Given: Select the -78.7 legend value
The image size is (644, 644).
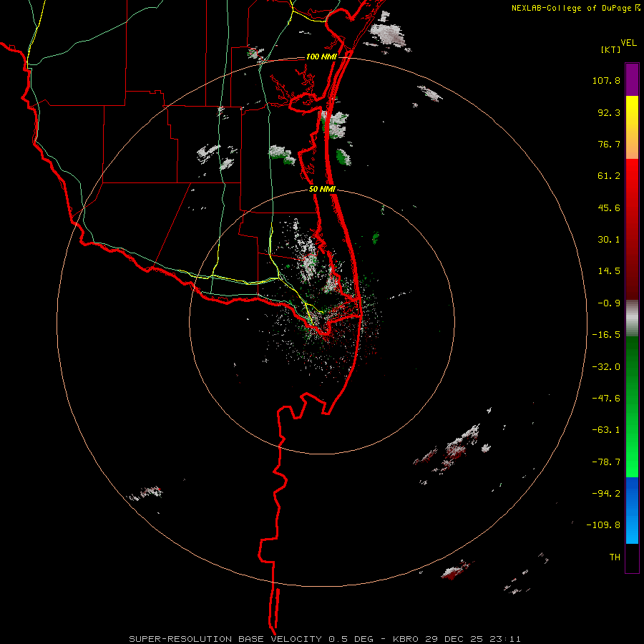Looking at the screenshot, I should click(x=606, y=462).
